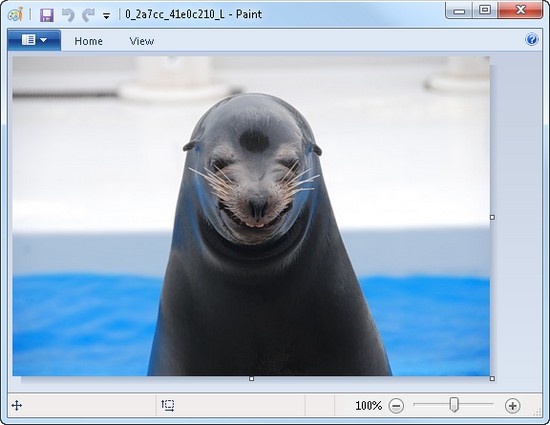Click the zoom in plus button

(x=512, y=406)
